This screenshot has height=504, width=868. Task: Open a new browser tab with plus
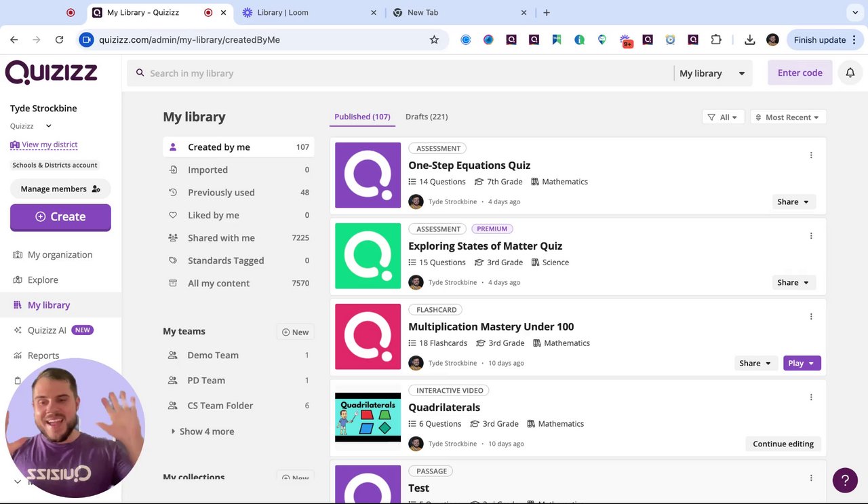(547, 13)
